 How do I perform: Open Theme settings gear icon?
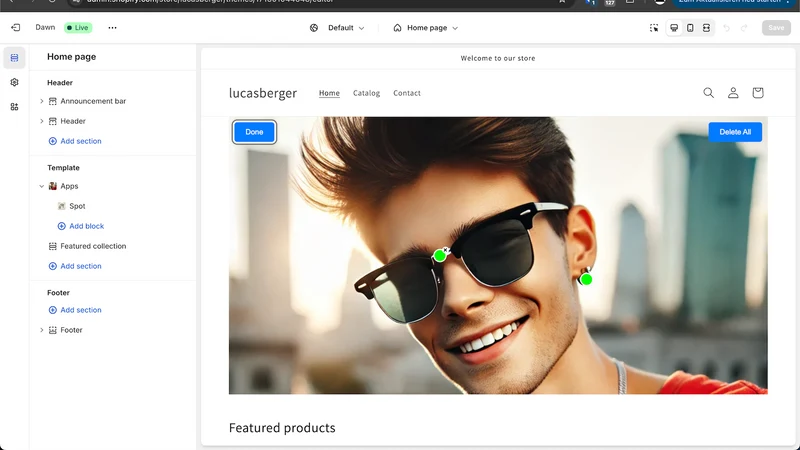(14, 82)
